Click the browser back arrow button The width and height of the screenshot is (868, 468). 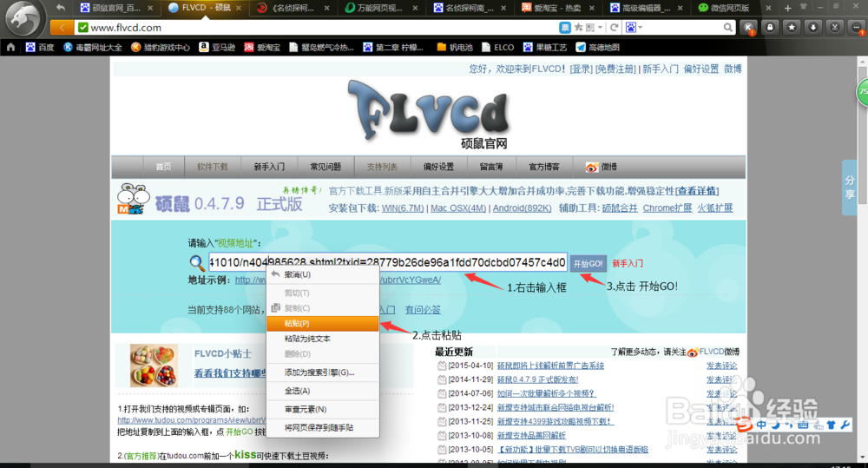(62, 27)
